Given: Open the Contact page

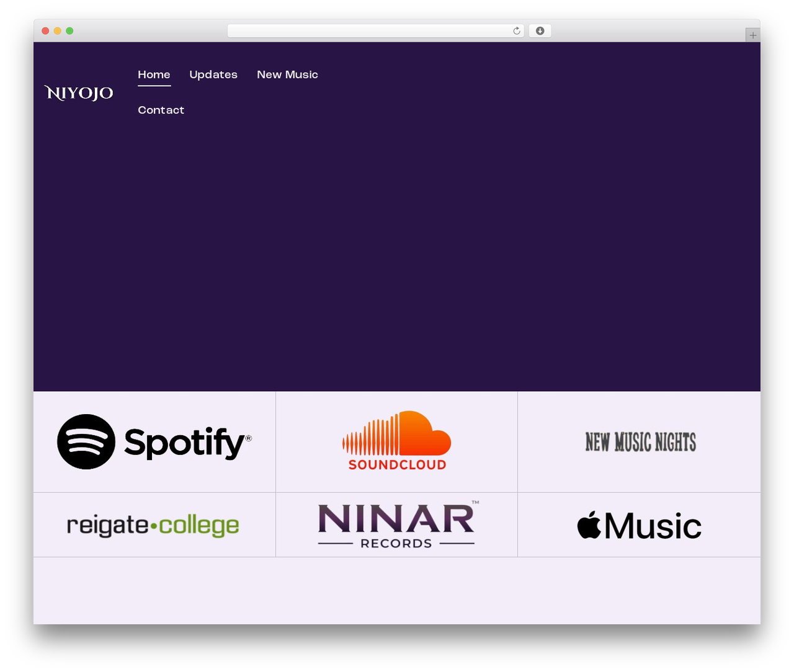Looking at the screenshot, I should tap(161, 110).
